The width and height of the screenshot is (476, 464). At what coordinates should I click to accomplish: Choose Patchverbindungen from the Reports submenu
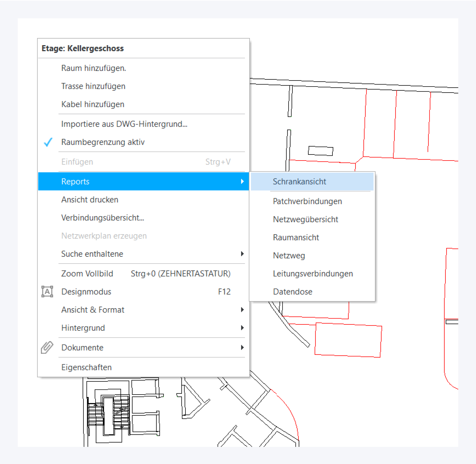point(307,201)
